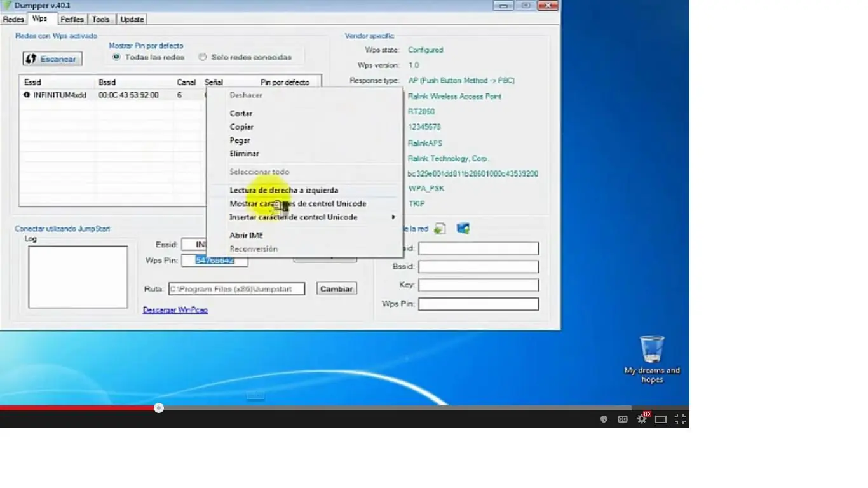
Task: Click the blue network save icon
Action: [463, 228]
